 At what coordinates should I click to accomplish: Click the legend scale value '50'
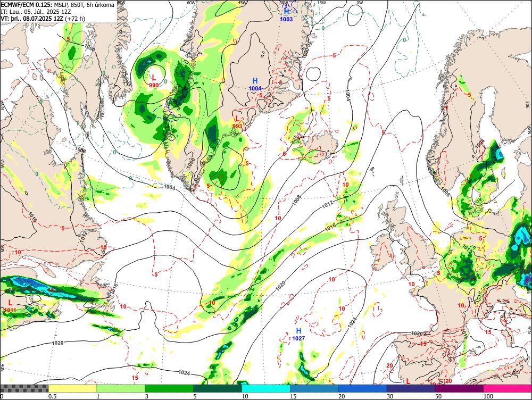pyautogui.click(x=438, y=396)
